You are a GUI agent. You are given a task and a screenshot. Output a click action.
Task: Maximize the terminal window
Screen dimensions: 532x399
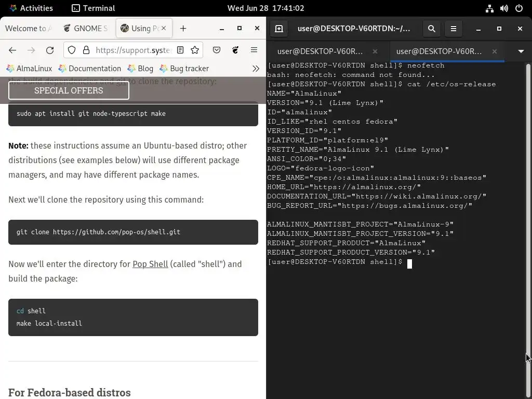point(499,29)
